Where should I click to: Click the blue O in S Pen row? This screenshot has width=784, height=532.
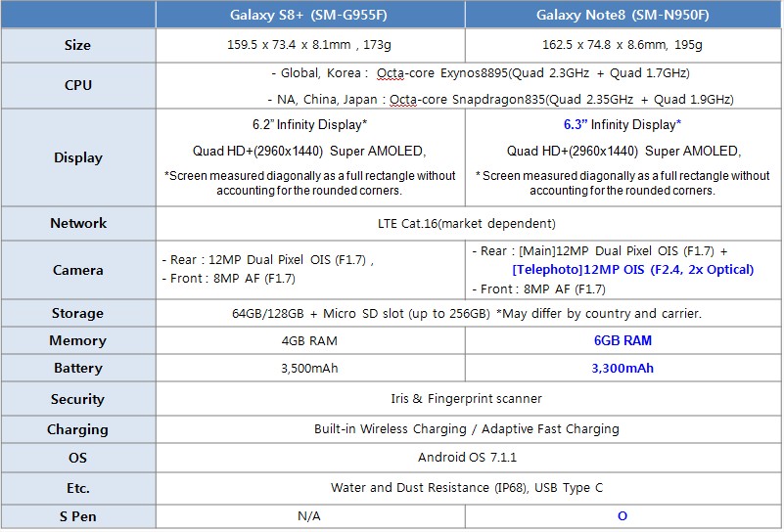pyautogui.click(x=623, y=516)
